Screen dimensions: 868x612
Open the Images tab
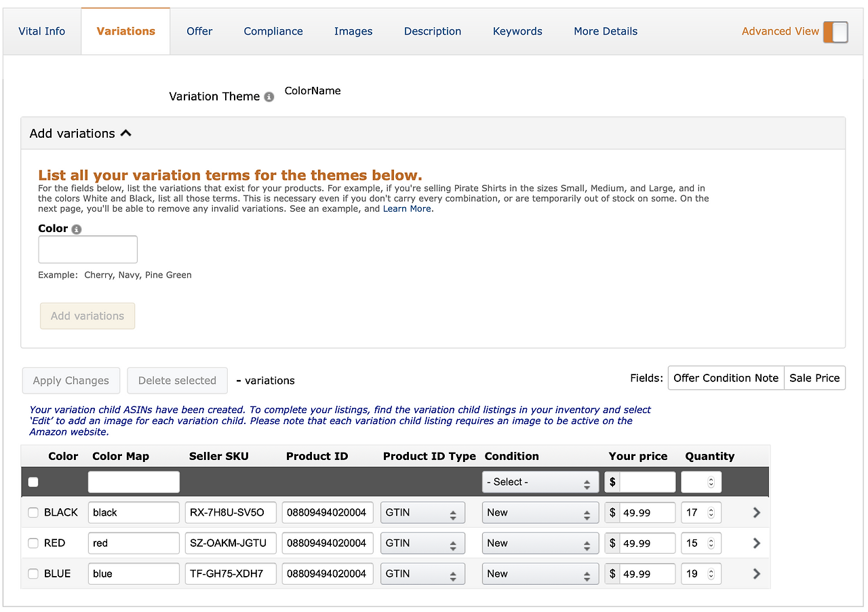point(353,31)
